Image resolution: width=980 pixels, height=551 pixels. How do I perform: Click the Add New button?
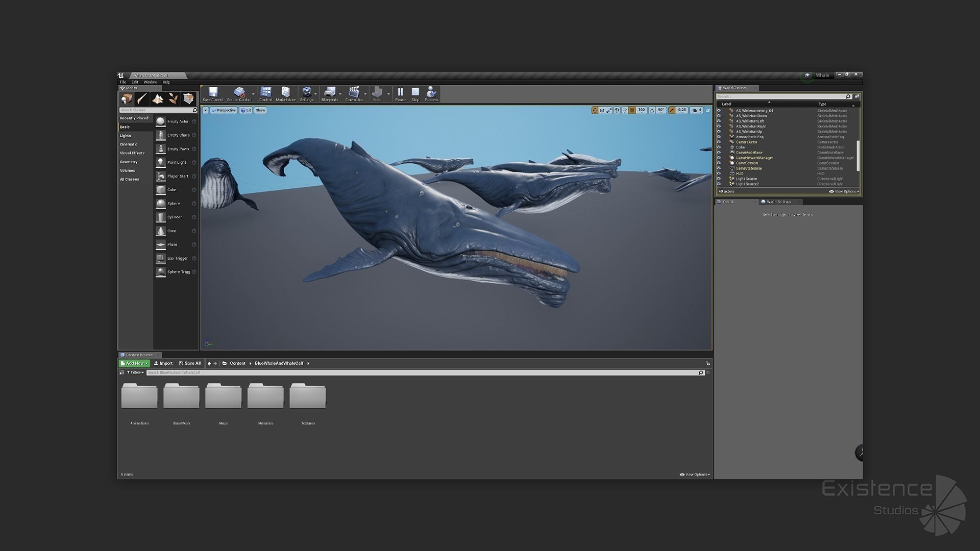coord(134,363)
